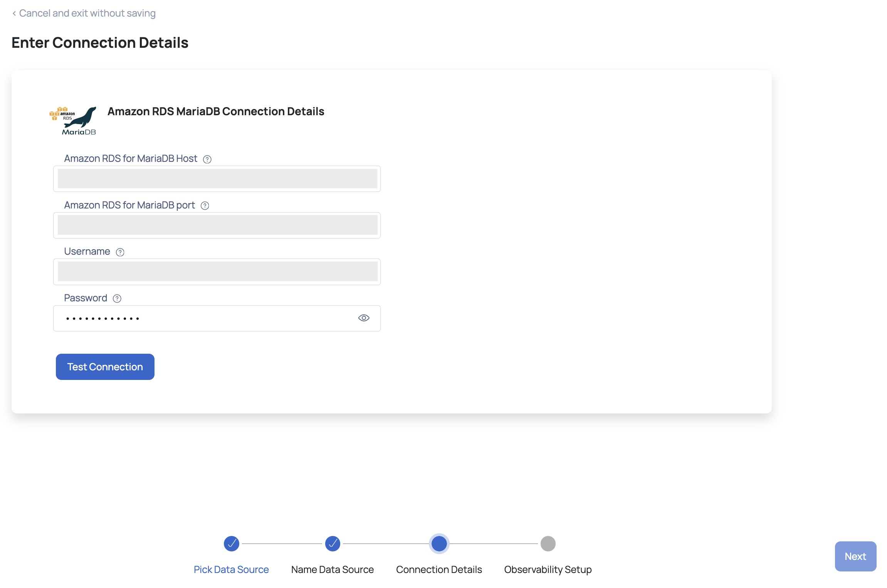Open help icon beside Password label

(117, 299)
